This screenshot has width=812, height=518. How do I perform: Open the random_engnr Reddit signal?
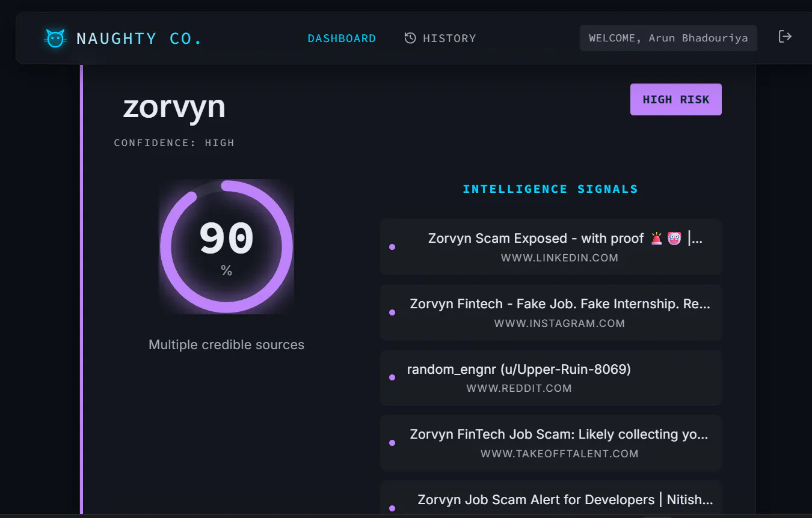[x=551, y=377]
